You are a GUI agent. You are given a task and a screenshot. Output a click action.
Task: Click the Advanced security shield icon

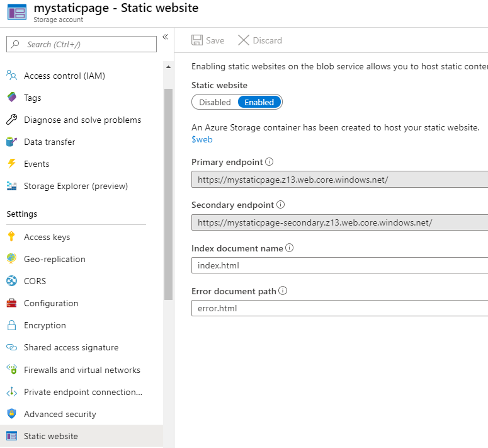pos(11,414)
